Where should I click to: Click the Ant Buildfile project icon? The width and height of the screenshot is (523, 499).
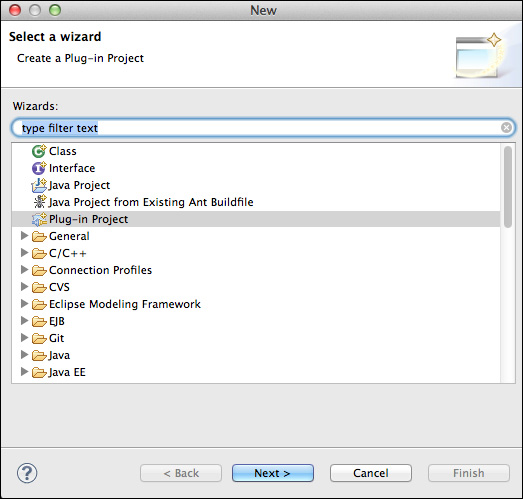click(x=40, y=202)
